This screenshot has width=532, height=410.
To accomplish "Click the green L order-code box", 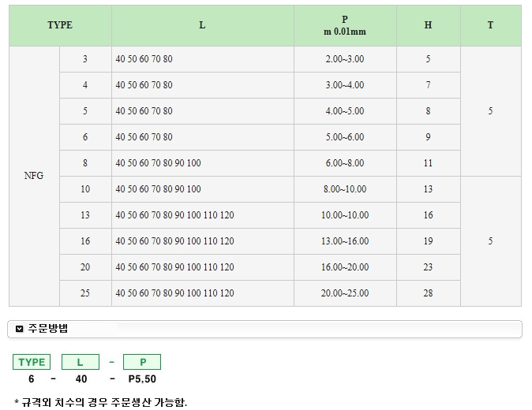I will pos(81,362).
